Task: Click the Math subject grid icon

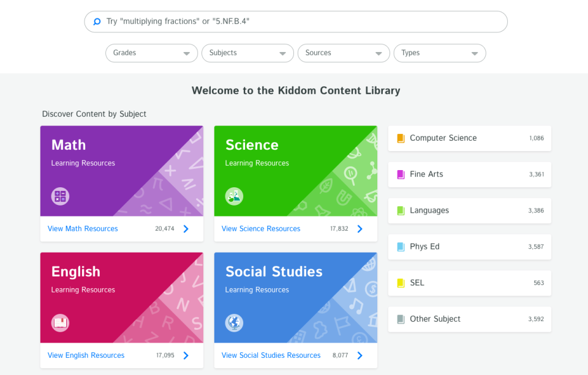Action: click(x=60, y=196)
